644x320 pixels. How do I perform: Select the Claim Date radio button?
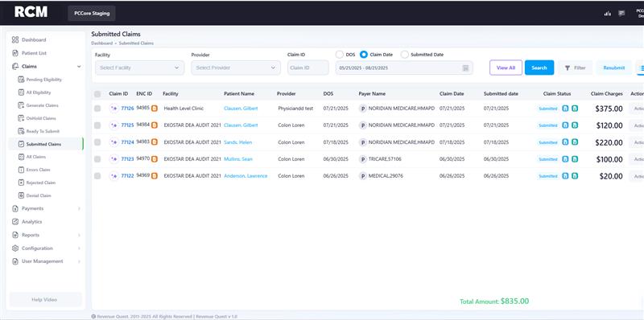pos(364,55)
